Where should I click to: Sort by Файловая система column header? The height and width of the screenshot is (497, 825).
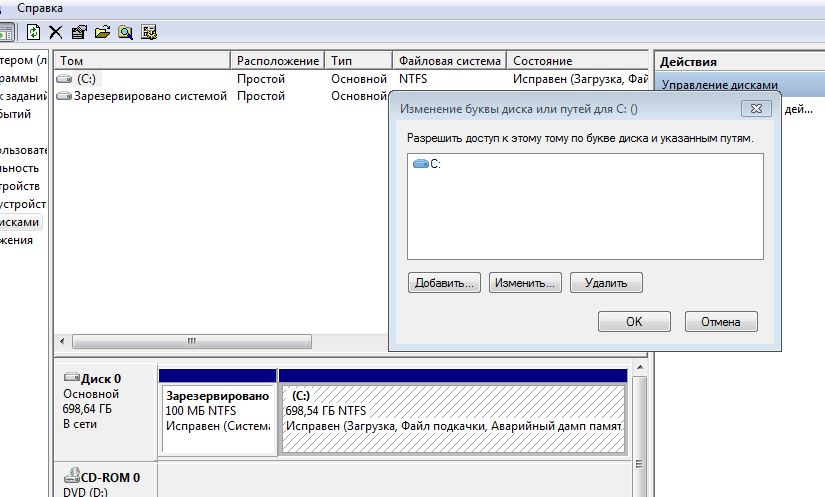click(448, 61)
